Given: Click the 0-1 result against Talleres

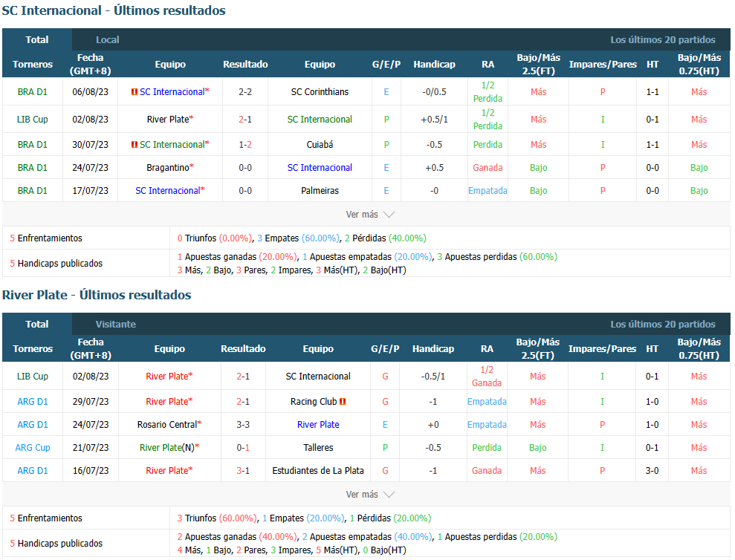Looking at the screenshot, I should [243, 448].
